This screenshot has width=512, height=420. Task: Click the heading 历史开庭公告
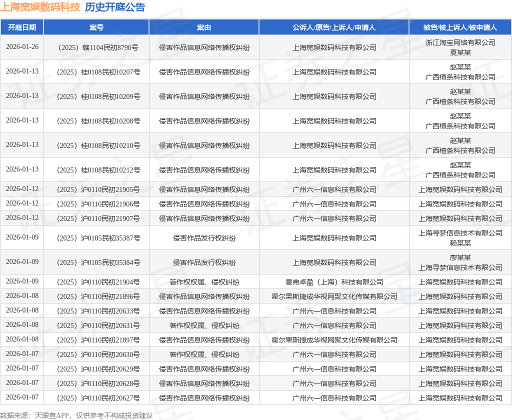115,7
